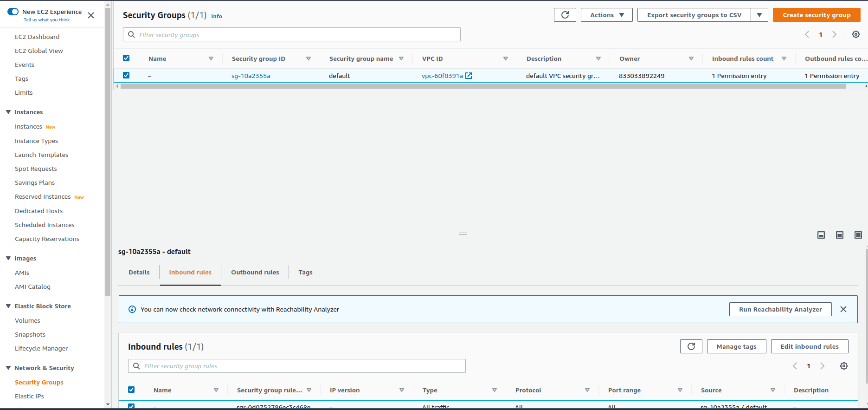
Task: Sort by Owner column
Action: pos(691,59)
